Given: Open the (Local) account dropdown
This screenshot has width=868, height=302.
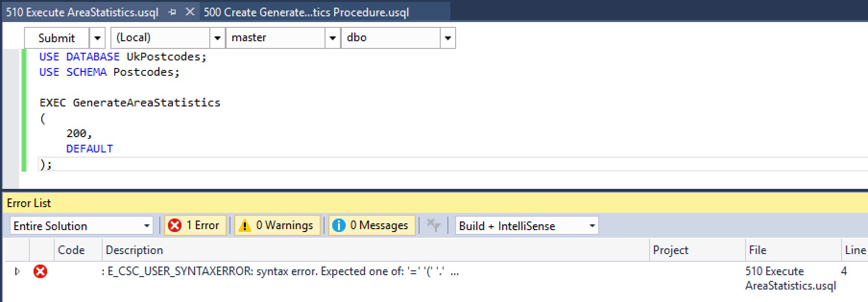Looking at the screenshot, I should coord(217,38).
